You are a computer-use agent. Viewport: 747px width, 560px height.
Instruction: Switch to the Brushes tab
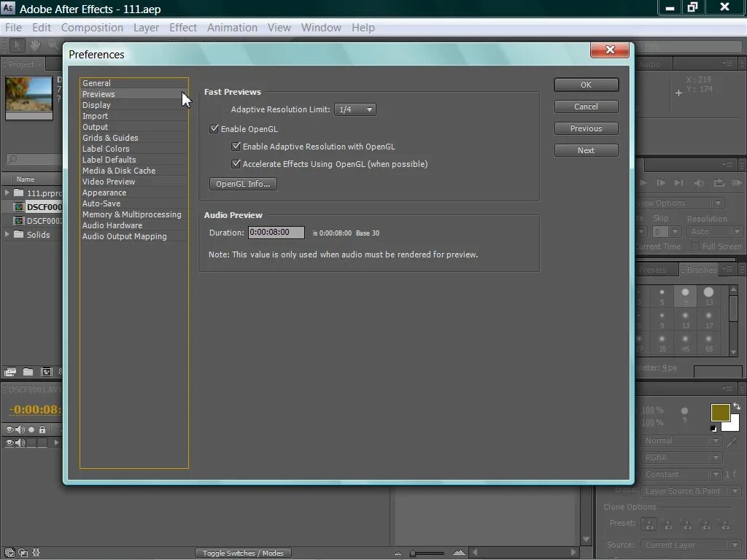[701, 270]
